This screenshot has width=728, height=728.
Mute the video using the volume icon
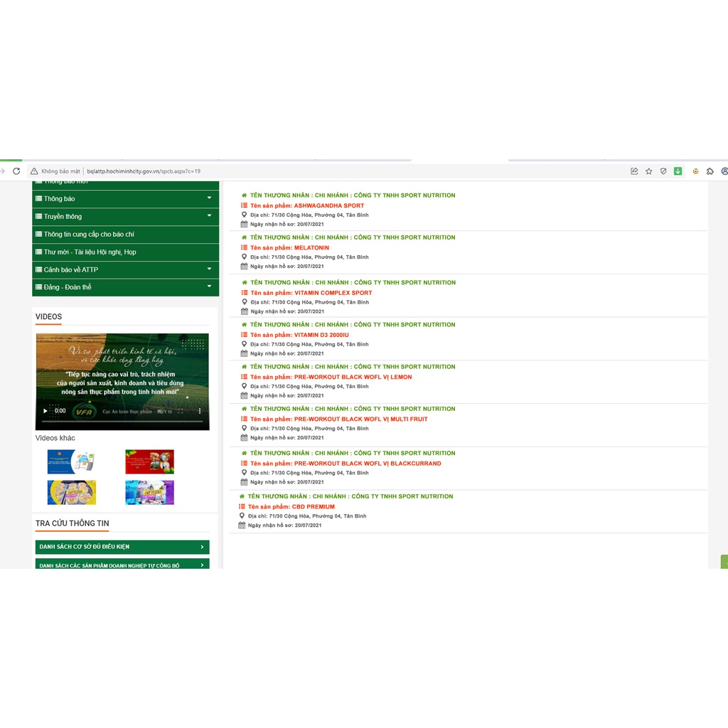161,411
